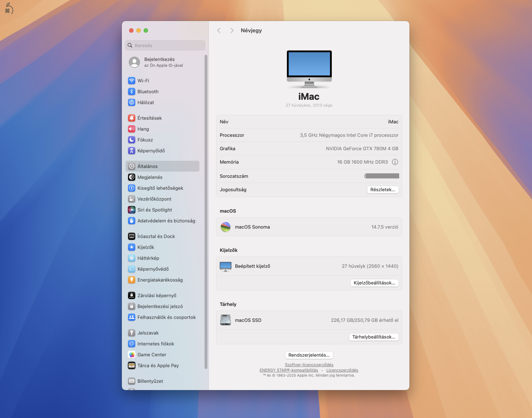This screenshot has width=532, height=418.
Task: Click the forward navigation arrow
Action: (232, 30)
